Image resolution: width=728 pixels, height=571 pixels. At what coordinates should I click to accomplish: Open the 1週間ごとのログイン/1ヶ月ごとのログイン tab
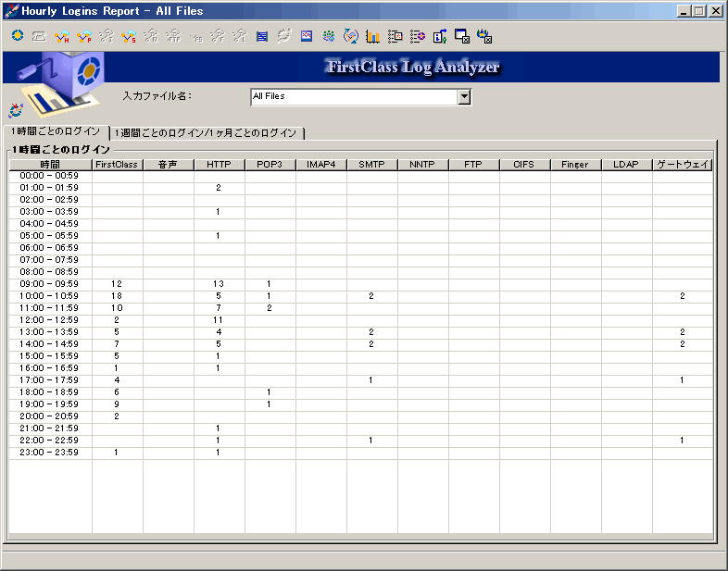(206, 133)
